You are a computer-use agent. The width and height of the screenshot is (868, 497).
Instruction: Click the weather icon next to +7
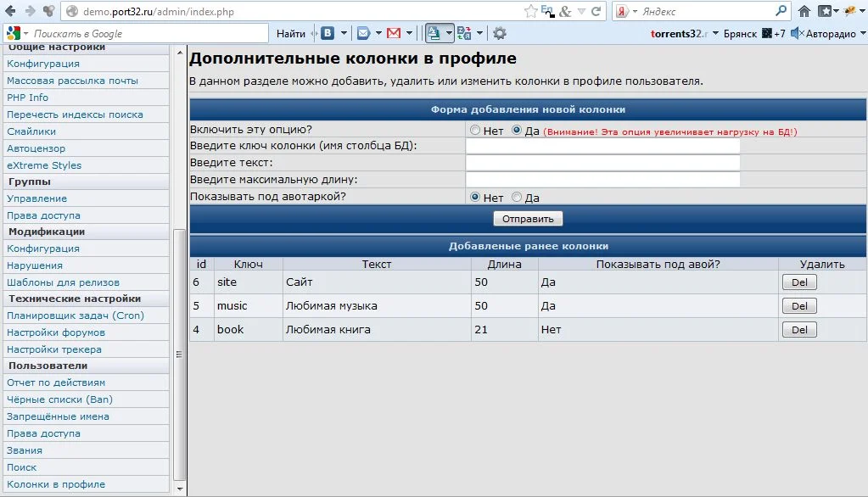pyautogui.click(x=767, y=33)
